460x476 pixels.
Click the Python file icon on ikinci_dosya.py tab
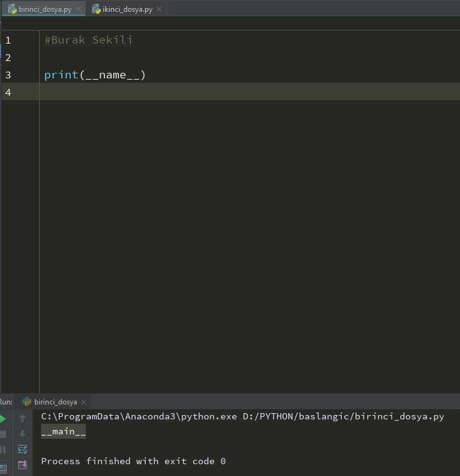pos(96,9)
